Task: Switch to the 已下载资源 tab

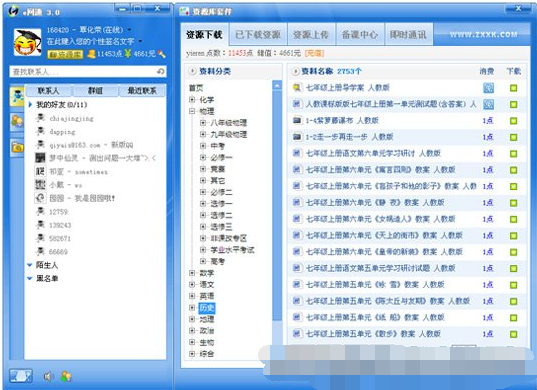Action: click(x=258, y=34)
